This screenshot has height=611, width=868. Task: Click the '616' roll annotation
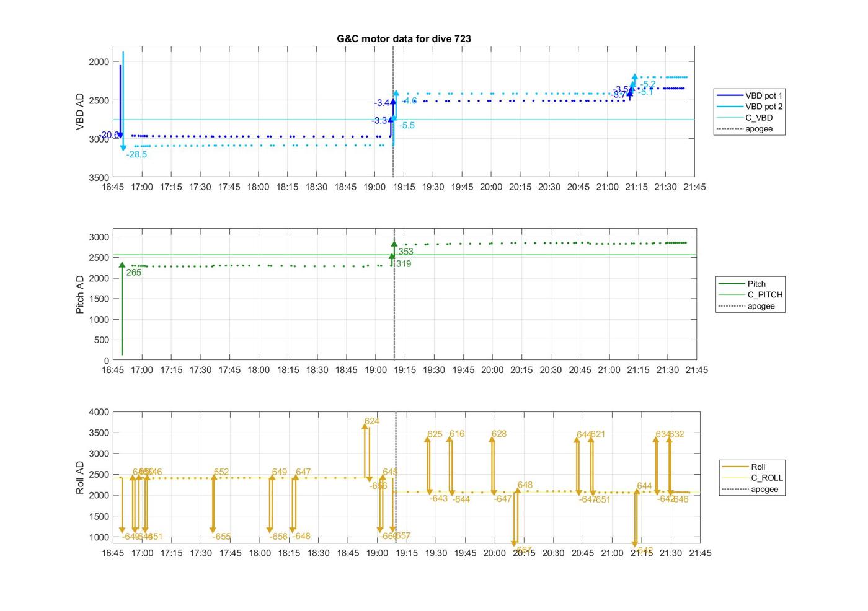[457, 434]
